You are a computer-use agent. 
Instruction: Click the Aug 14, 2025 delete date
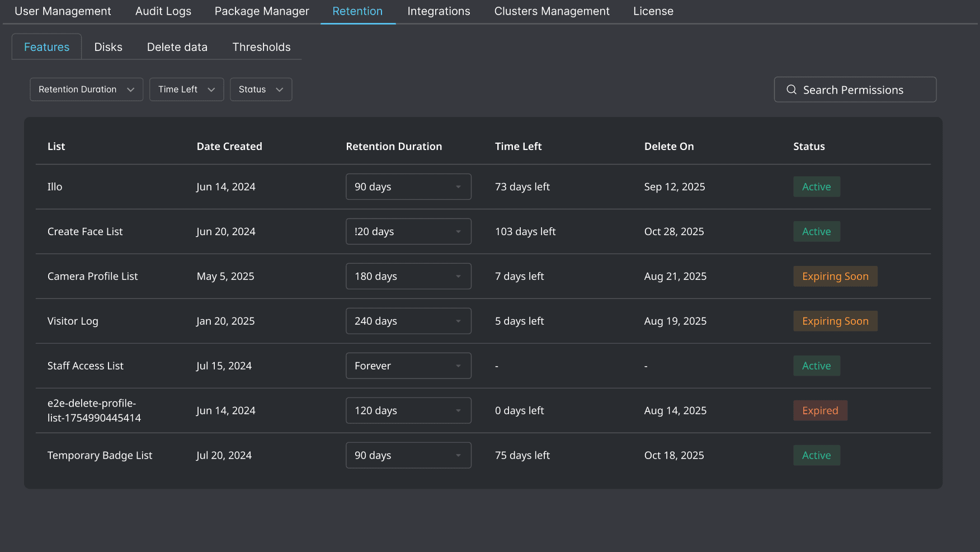[675, 410]
